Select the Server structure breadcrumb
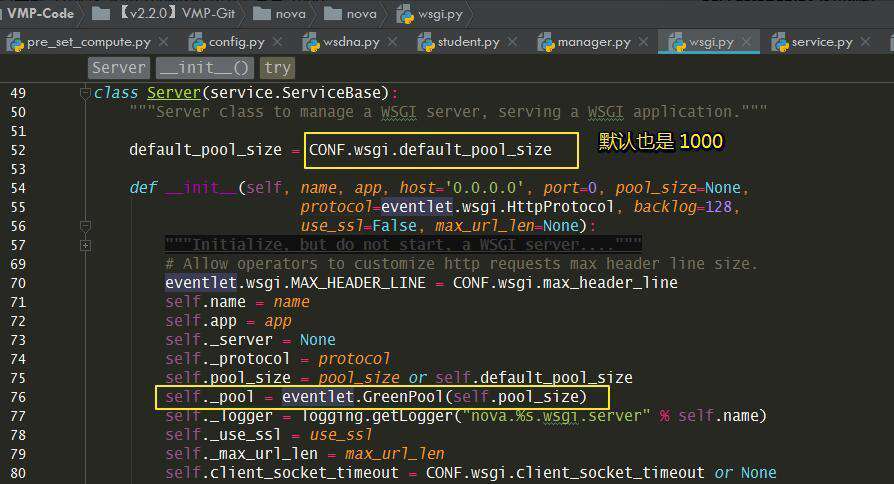Viewport: 894px width, 484px height. pyautogui.click(x=119, y=68)
